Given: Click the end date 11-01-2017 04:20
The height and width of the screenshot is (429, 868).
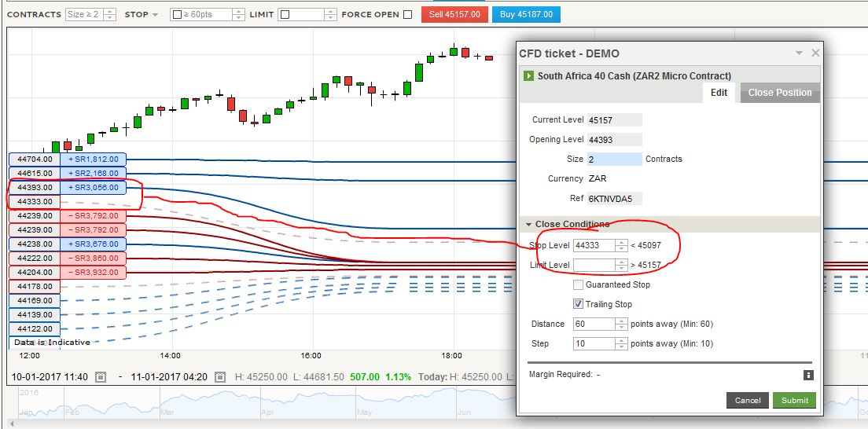Looking at the screenshot, I should [x=169, y=377].
